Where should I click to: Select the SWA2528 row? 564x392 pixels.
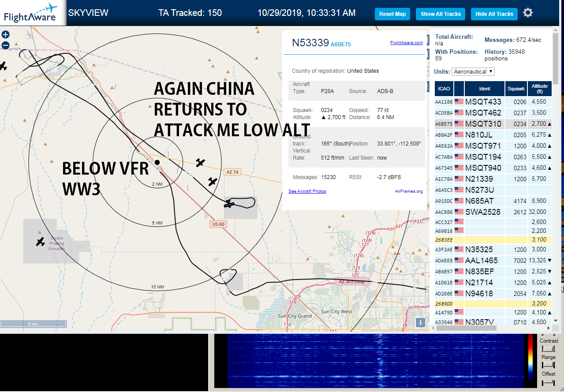[x=493, y=212]
